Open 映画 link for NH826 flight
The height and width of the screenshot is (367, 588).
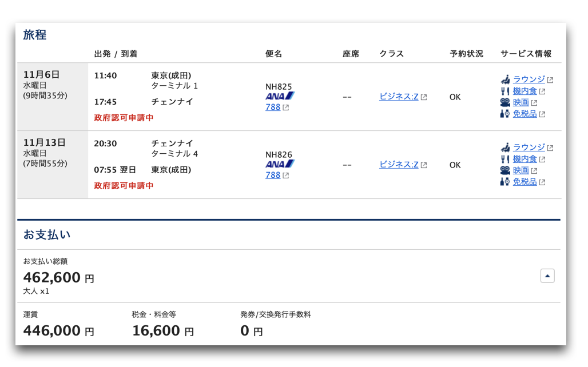(521, 170)
